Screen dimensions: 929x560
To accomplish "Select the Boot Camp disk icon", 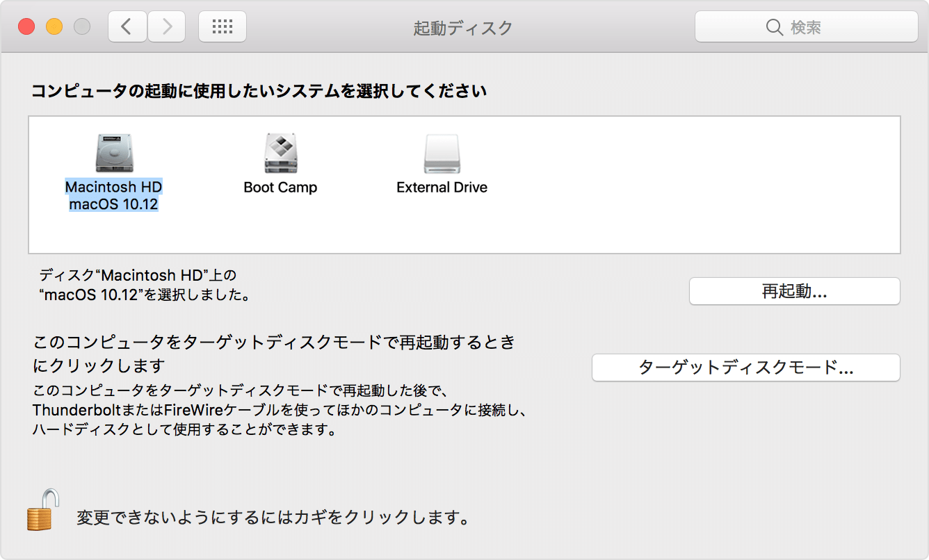I will pyautogui.click(x=280, y=153).
